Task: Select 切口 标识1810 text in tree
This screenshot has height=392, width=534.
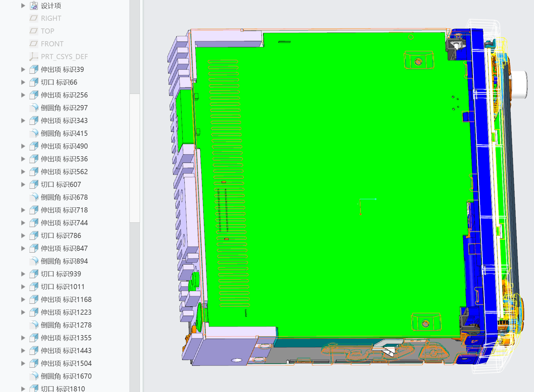Action: tap(63, 388)
